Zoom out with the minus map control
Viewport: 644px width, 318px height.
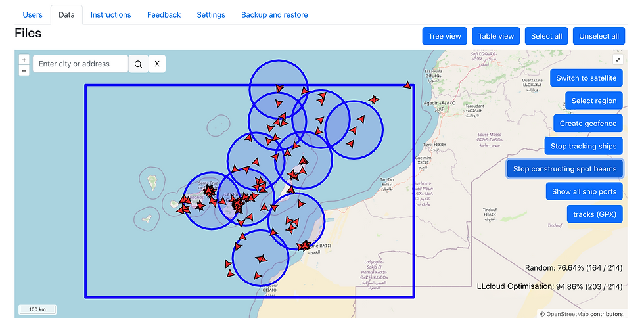click(24, 71)
